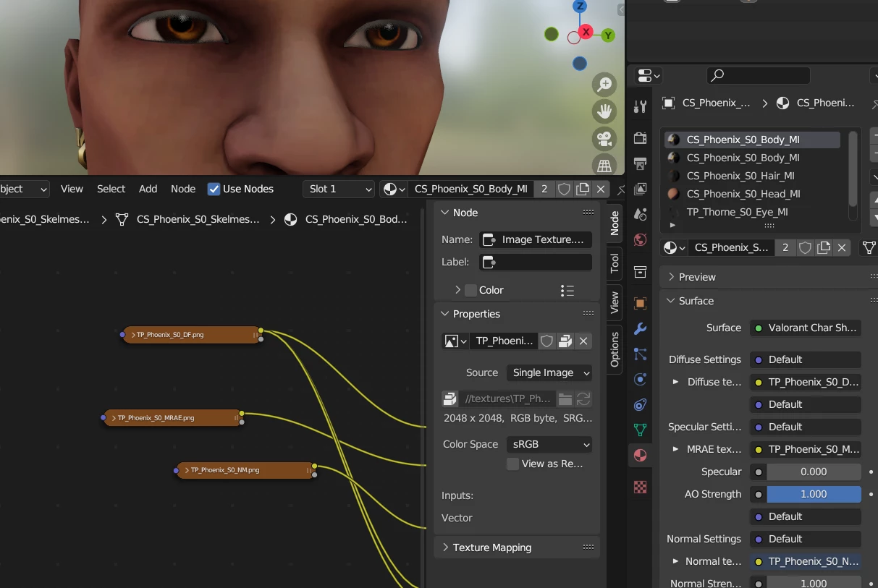Image resolution: width=878 pixels, height=588 pixels.
Task: Expand the Texture Mapping panel
Action: [x=445, y=547]
